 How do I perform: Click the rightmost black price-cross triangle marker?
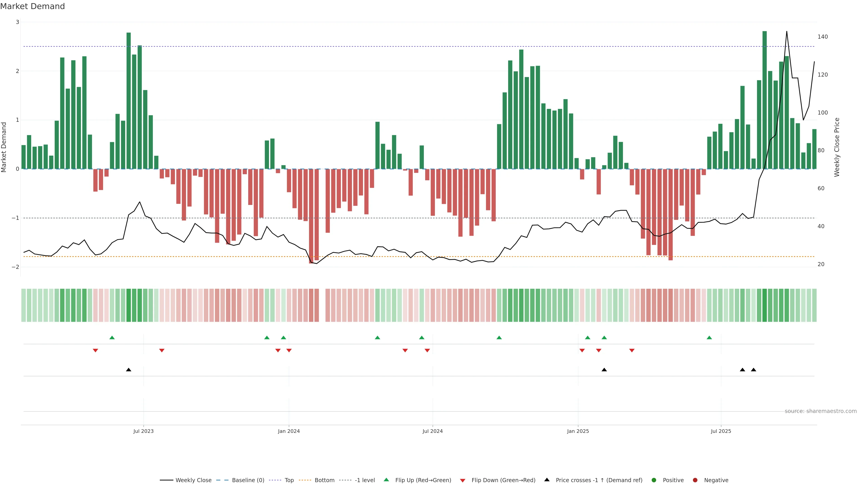(753, 370)
